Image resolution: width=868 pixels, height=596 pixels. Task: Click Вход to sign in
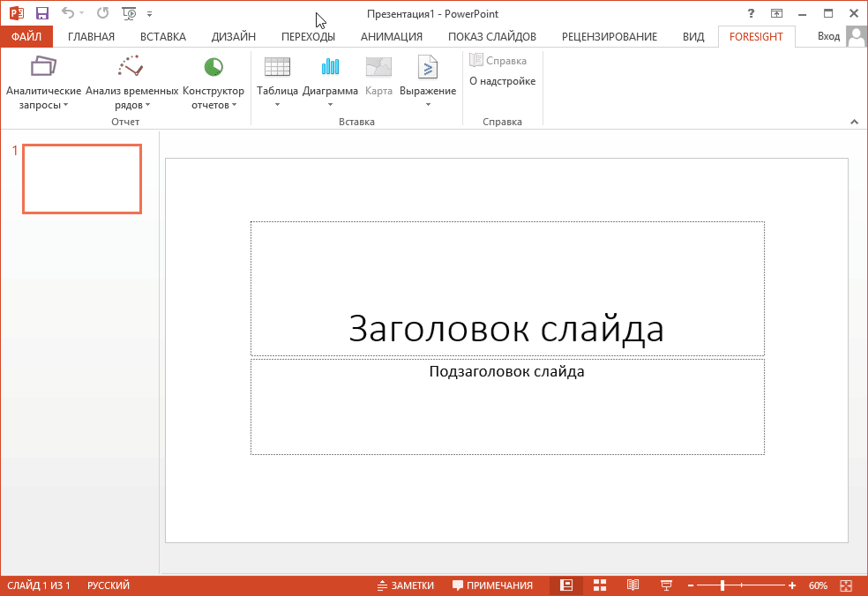pyautogui.click(x=828, y=36)
